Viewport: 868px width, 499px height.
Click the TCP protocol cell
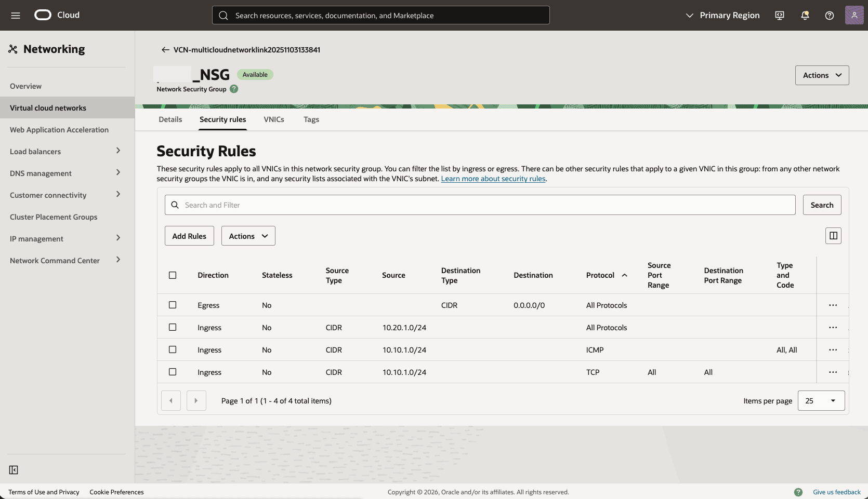point(593,372)
